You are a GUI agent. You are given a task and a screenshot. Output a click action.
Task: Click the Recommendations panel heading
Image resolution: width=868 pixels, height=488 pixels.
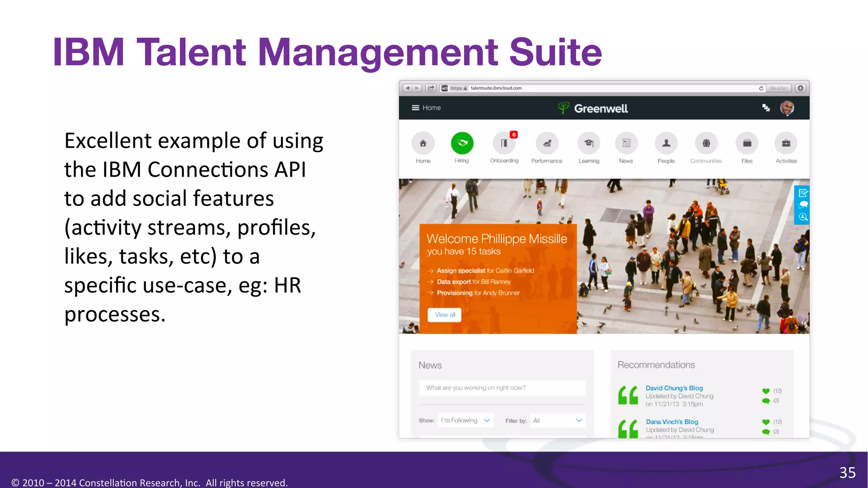pos(656,365)
